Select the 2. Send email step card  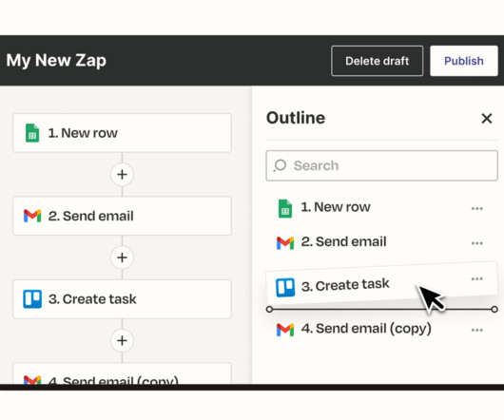click(122, 216)
